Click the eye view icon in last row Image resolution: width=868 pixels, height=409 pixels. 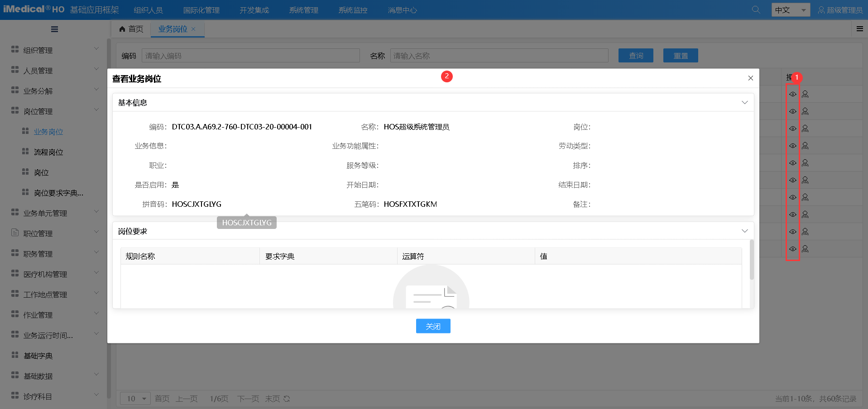coord(793,249)
